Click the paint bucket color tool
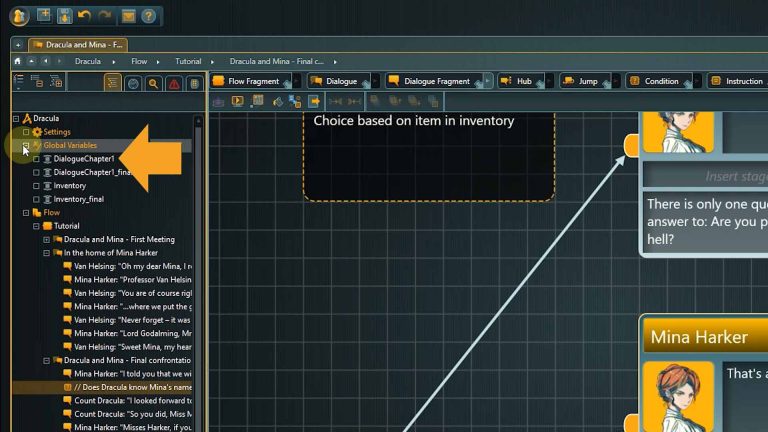 [x=277, y=102]
